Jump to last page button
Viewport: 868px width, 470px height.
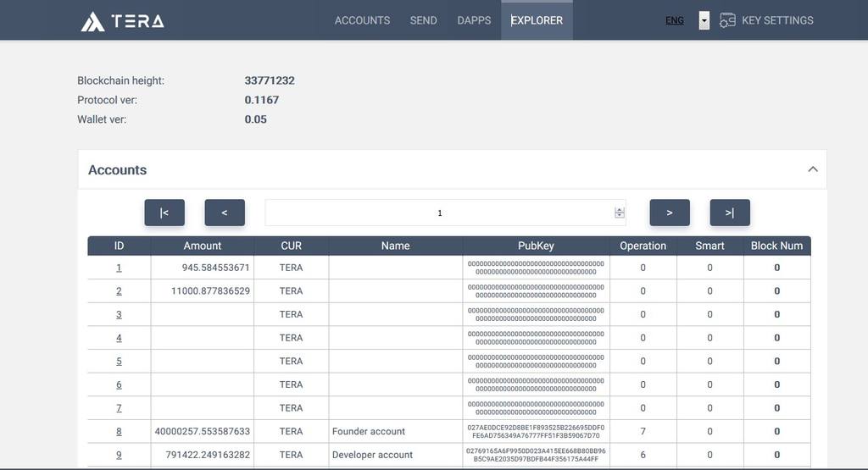pos(730,213)
